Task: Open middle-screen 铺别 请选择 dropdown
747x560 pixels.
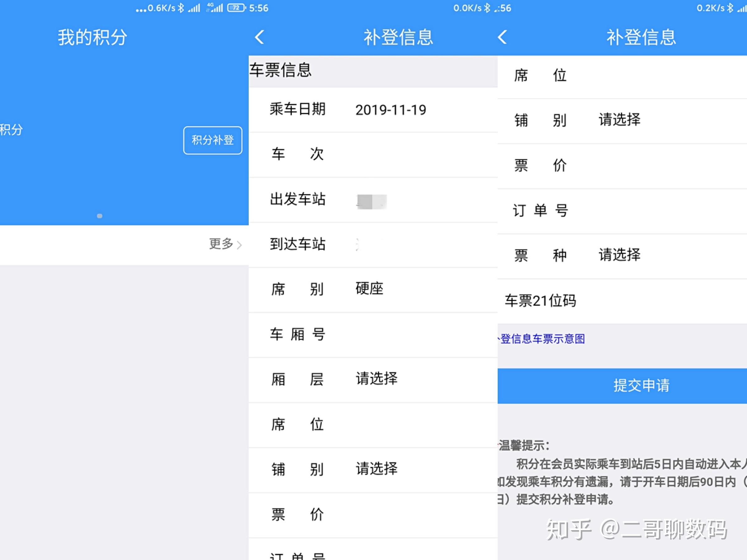Action: pos(373,470)
